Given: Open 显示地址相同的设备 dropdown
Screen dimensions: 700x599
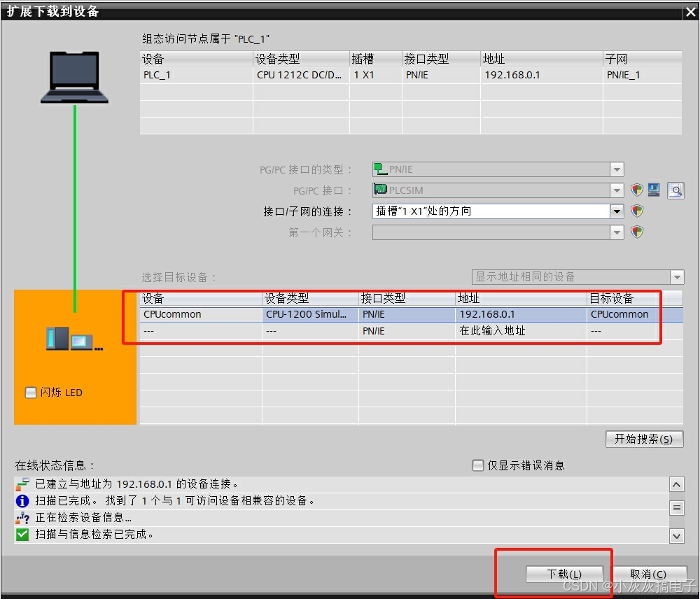Looking at the screenshot, I should click(x=677, y=276).
